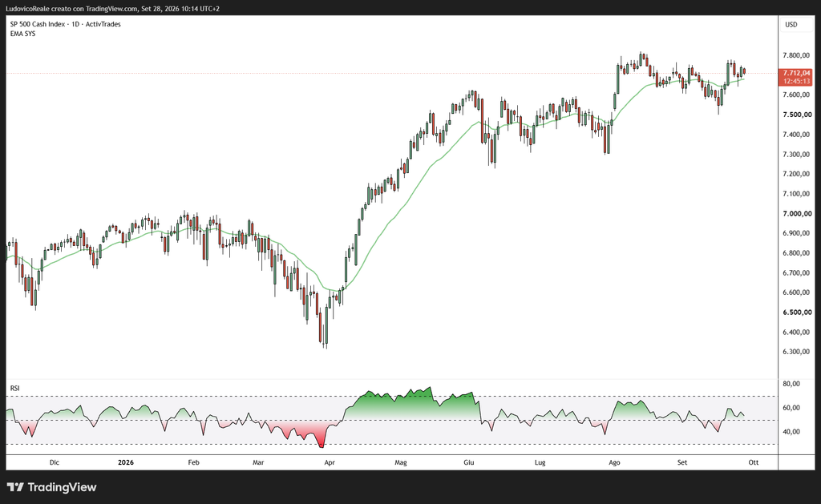The width and height of the screenshot is (821, 504).
Task: Click the current price tag 7.712,04
Action: [796, 73]
